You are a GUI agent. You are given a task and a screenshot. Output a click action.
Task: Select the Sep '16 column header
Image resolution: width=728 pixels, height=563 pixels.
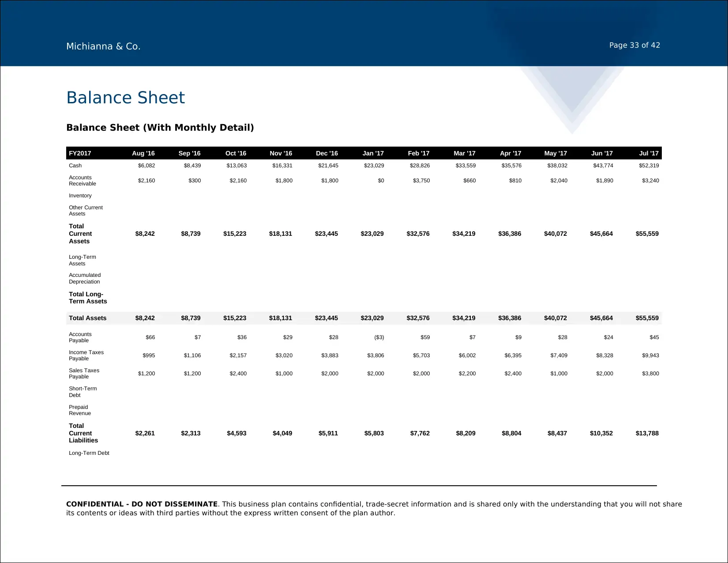(189, 153)
